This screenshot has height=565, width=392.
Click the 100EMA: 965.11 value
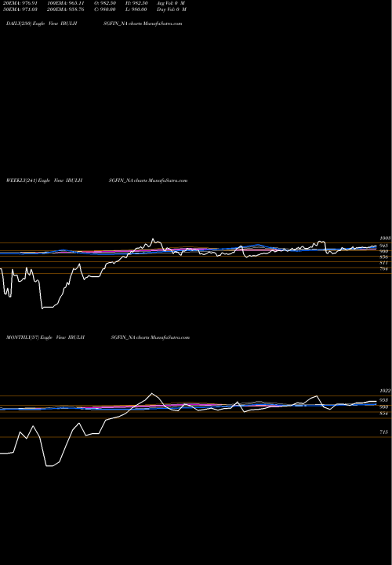point(66,3)
